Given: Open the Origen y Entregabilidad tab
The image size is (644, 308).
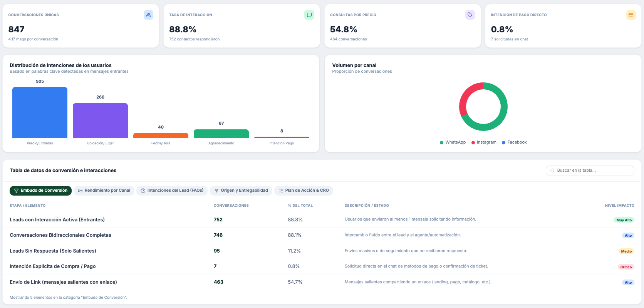Looking at the screenshot, I should [x=241, y=191].
